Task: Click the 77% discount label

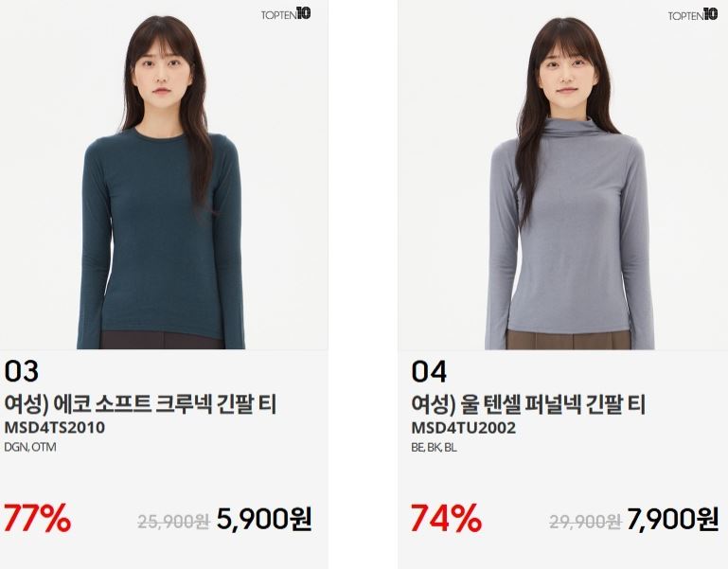Action: [37, 518]
